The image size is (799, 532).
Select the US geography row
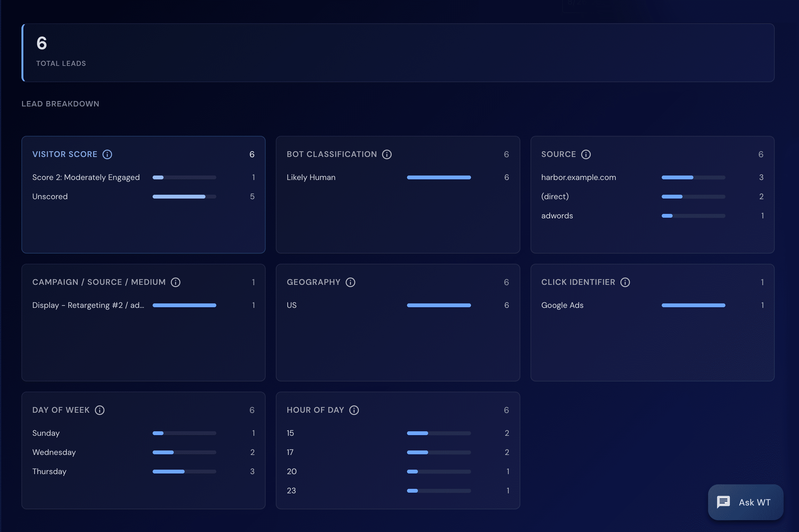pos(398,305)
